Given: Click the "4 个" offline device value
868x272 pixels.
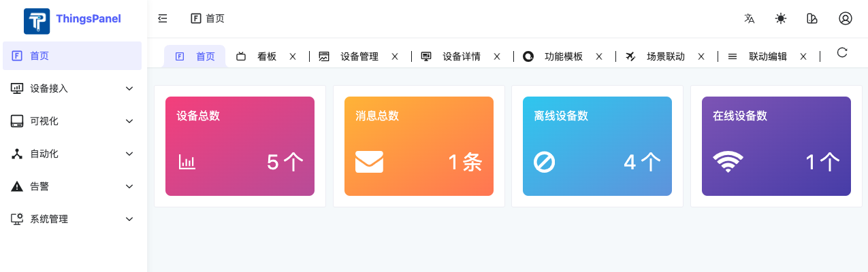Looking at the screenshot, I should pyautogui.click(x=643, y=162).
